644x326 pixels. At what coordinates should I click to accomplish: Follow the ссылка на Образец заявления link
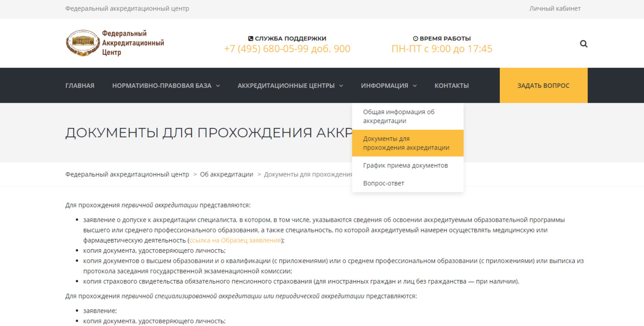tap(235, 240)
